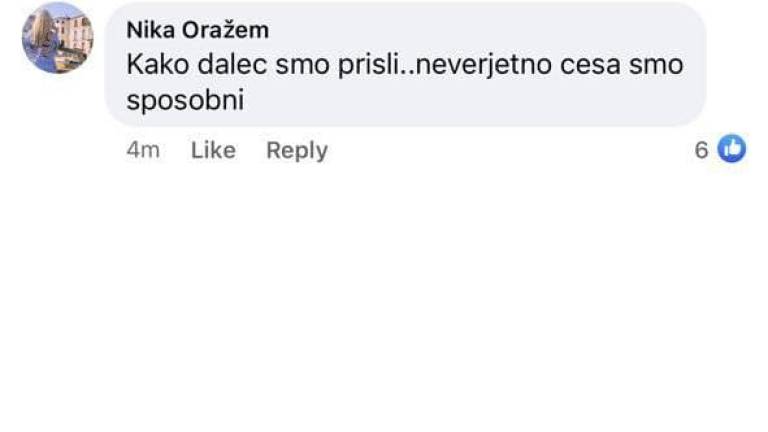This screenshot has height=432, width=768.
Task: Click the 4m comment timestamp
Action: 143,150
